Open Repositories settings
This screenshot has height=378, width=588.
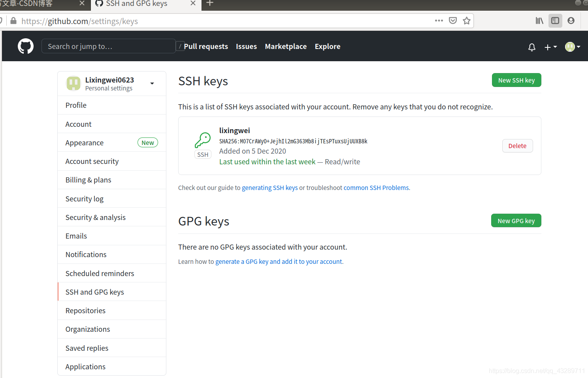(112, 310)
